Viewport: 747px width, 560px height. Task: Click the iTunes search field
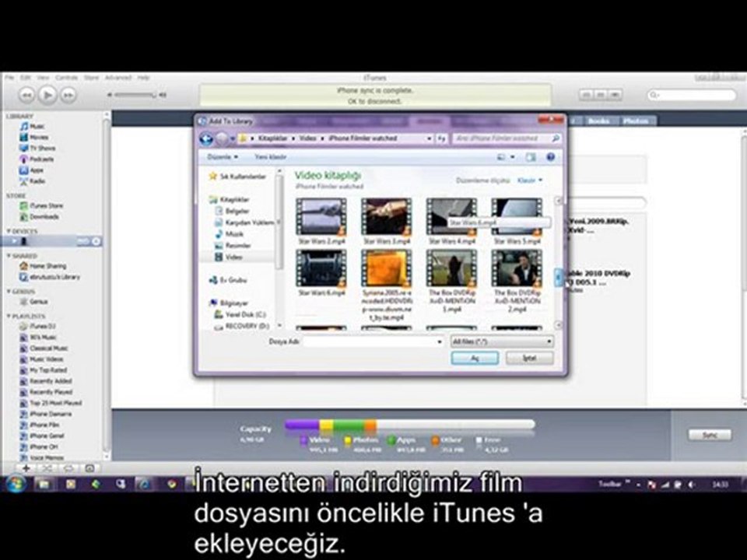[x=691, y=95]
